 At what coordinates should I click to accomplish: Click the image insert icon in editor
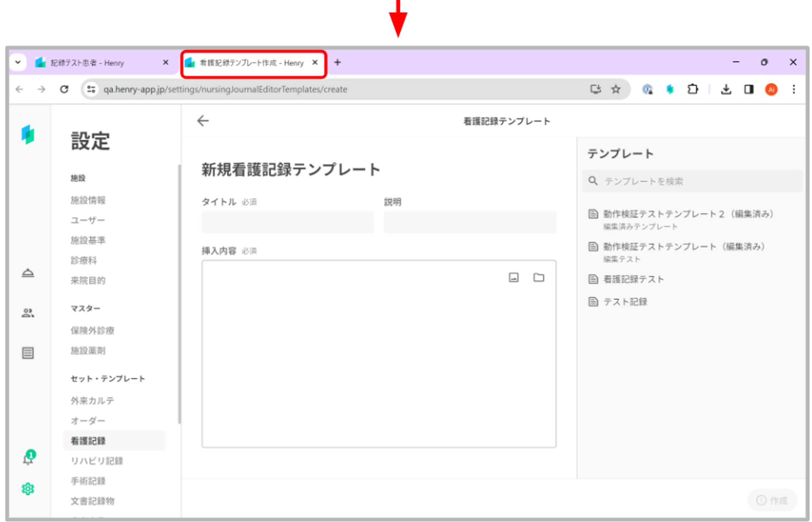pyautogui.click(x=514, y=278)
